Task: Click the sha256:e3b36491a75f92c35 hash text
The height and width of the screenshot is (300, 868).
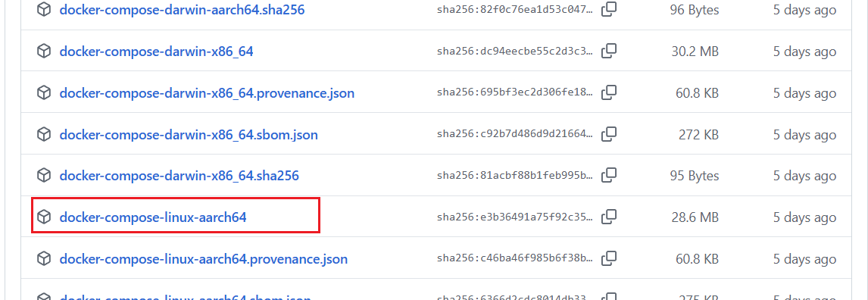Action: 514,217
